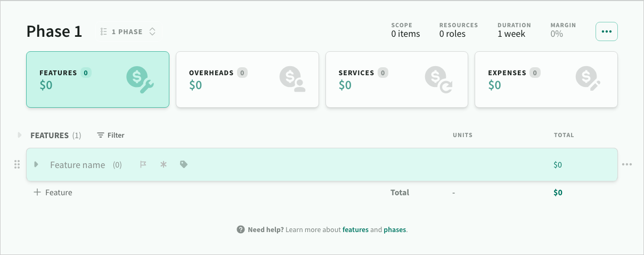Switch to the Services tab

(397, 79)
